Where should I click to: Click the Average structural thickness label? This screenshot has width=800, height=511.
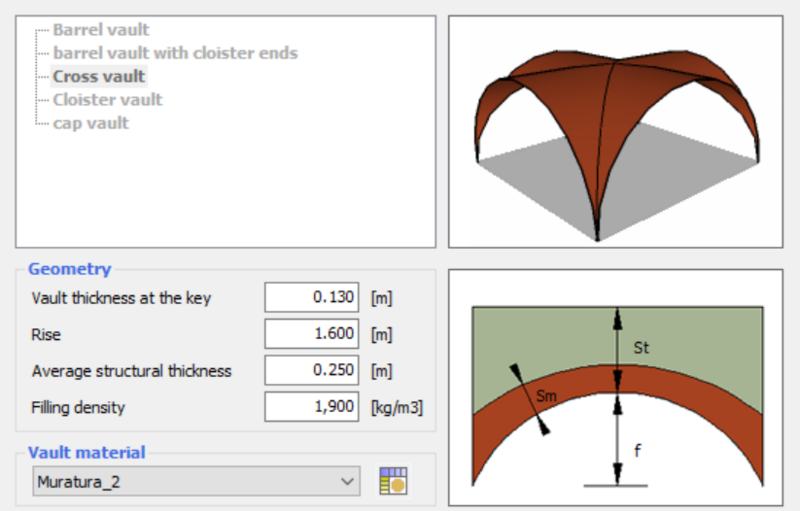132,371
